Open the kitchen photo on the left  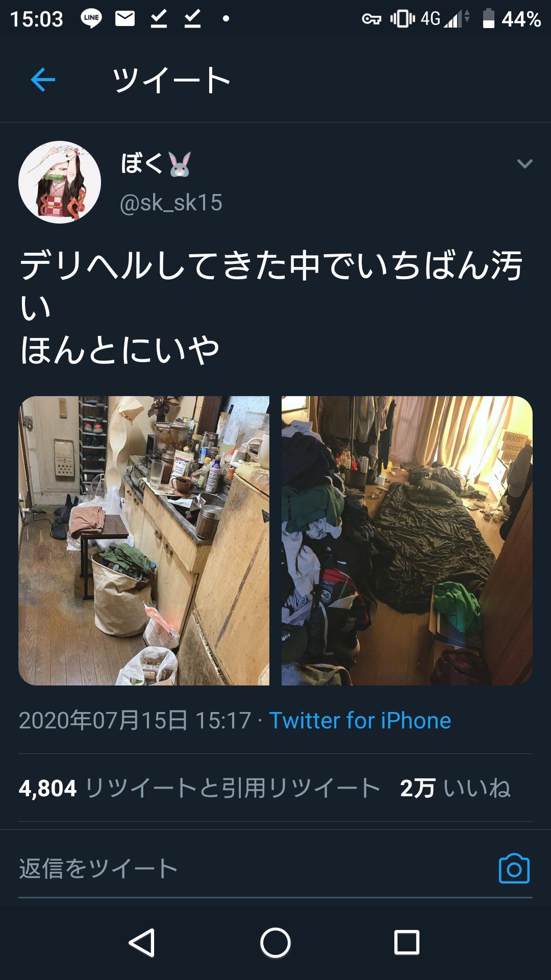[144, 541]
